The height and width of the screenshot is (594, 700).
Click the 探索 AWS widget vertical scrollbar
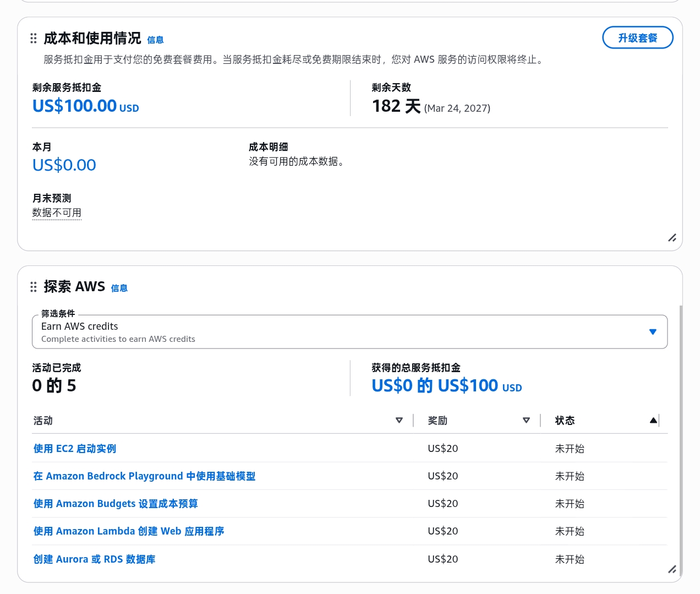click(x=681, y=440)
